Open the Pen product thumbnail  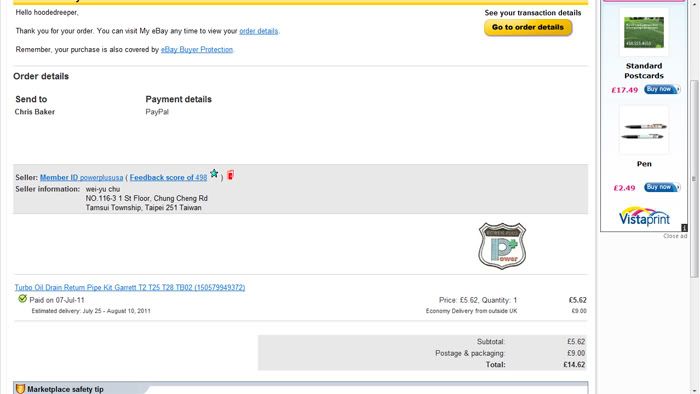pos(644,130)
